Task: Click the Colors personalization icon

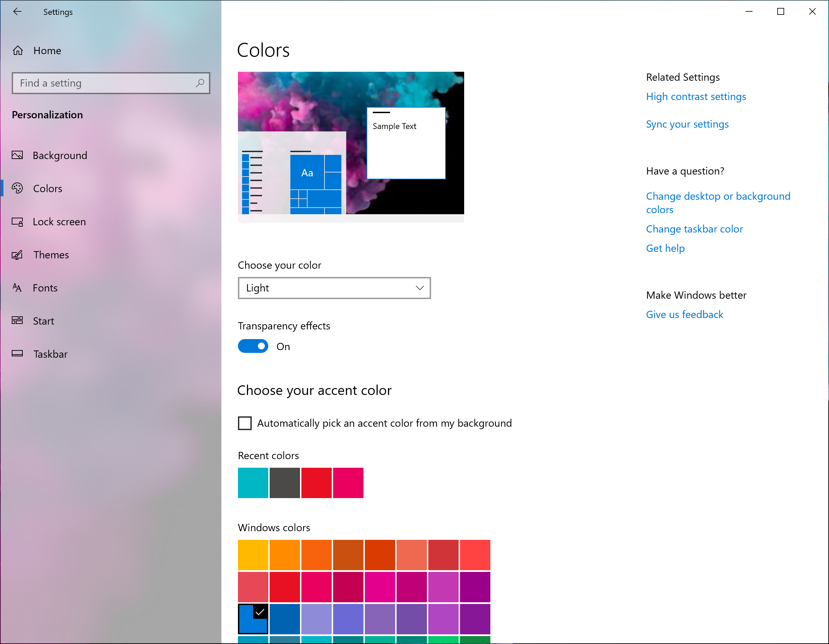Action: (x=18, y=188)
